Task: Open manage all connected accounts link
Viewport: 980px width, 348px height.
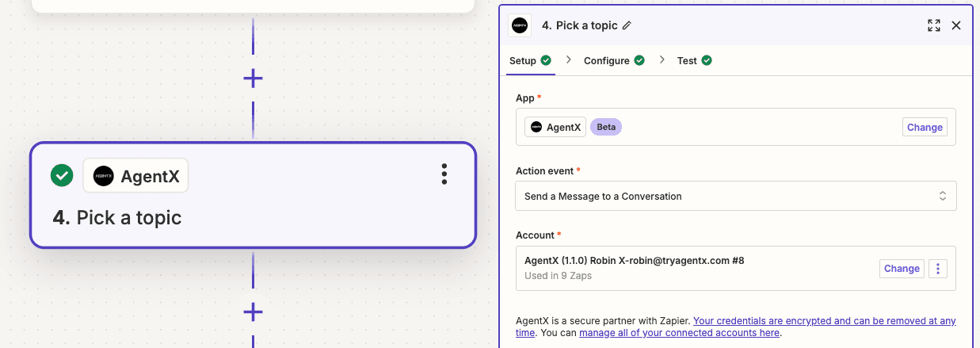Action: click(x=679, y=333)
